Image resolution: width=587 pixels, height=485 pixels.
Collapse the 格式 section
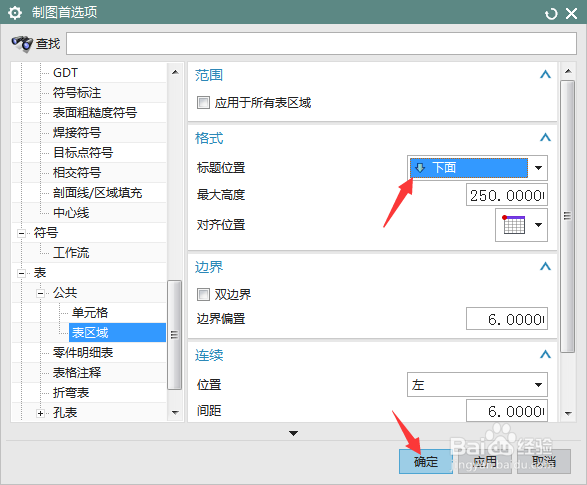pyautogui.click(x=545, y=137)
